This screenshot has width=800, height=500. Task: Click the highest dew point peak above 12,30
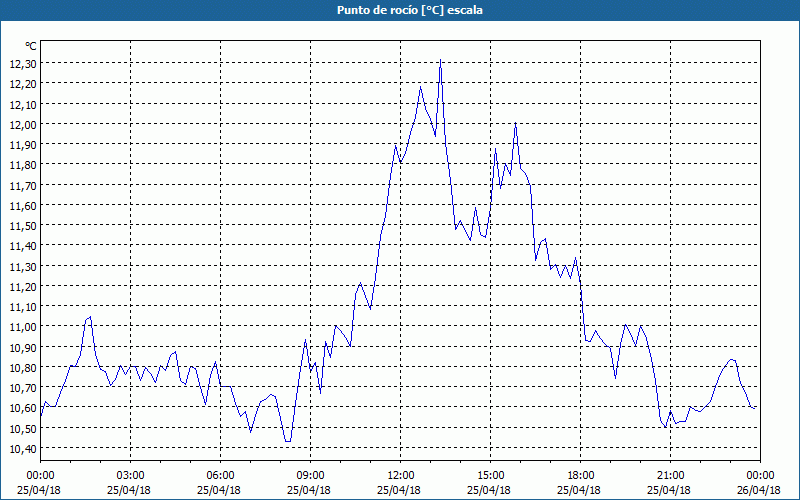(x=440, y=61)
